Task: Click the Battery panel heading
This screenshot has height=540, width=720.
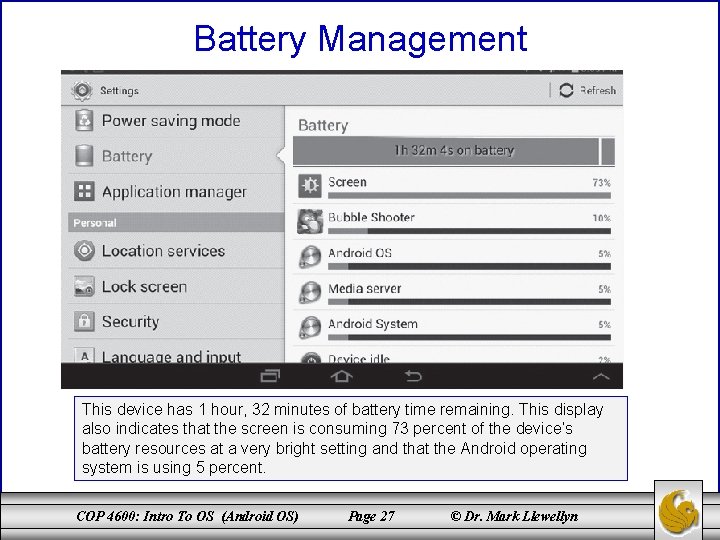Action: pos(323,126)
